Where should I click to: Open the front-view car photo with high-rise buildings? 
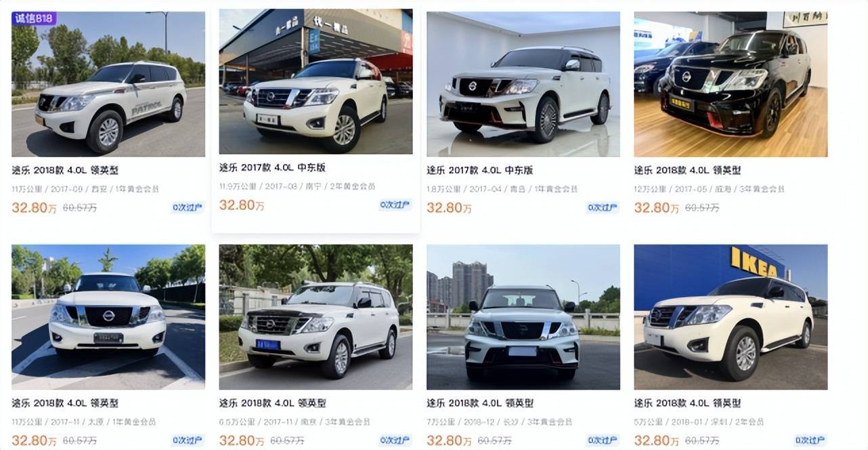(523, 317)
